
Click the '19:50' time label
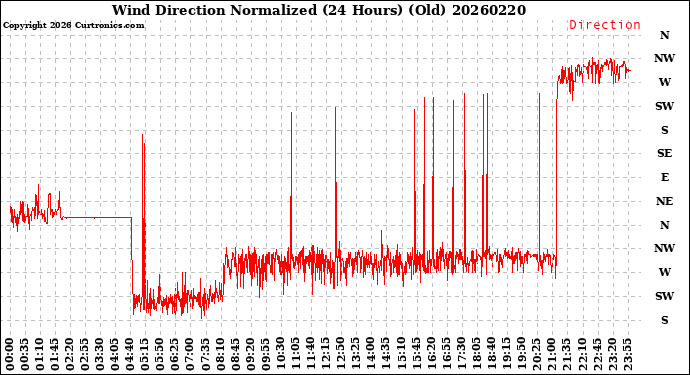[522, 355]
